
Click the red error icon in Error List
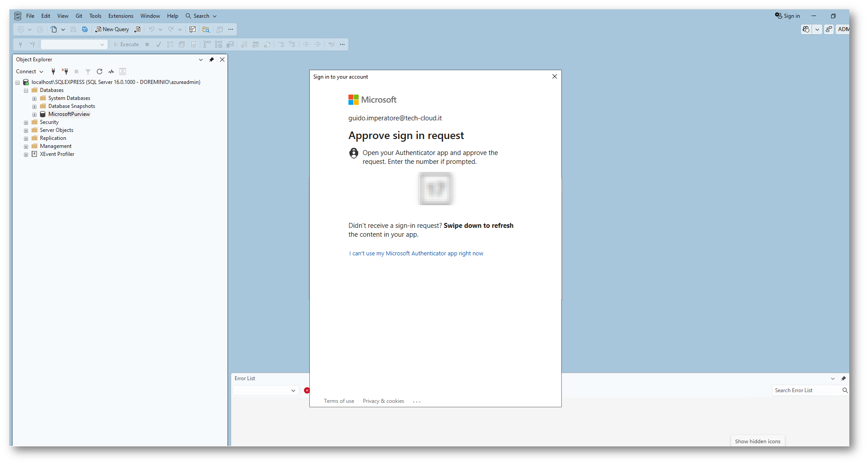click(307, 390)
